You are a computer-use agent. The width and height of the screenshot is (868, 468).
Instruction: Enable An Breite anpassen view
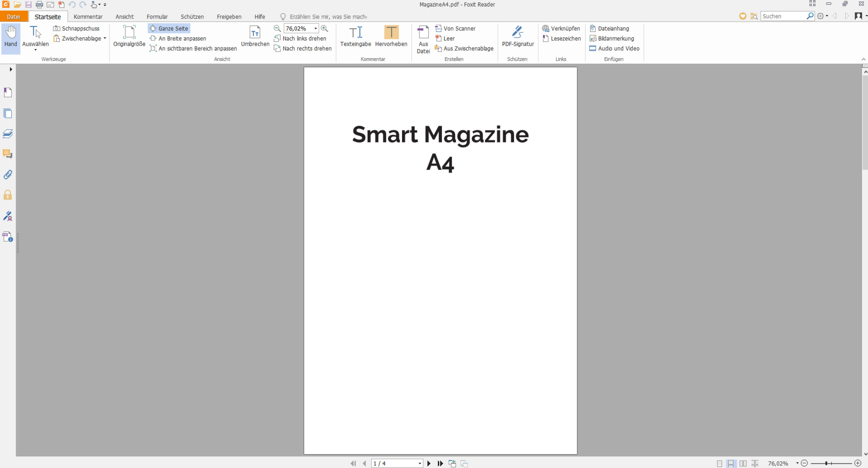178,38
